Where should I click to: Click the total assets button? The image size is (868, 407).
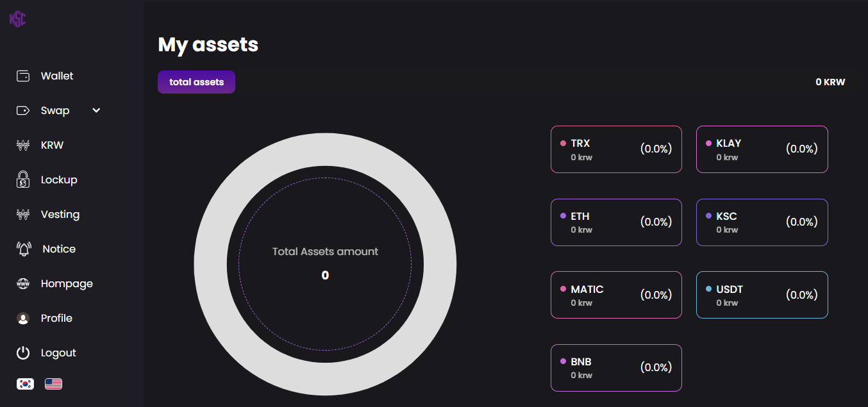(x=196, y=82)
